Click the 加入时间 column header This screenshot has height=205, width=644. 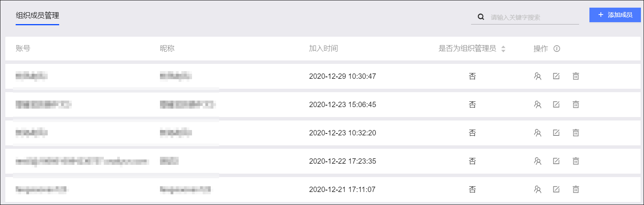[x=323, y=49]
